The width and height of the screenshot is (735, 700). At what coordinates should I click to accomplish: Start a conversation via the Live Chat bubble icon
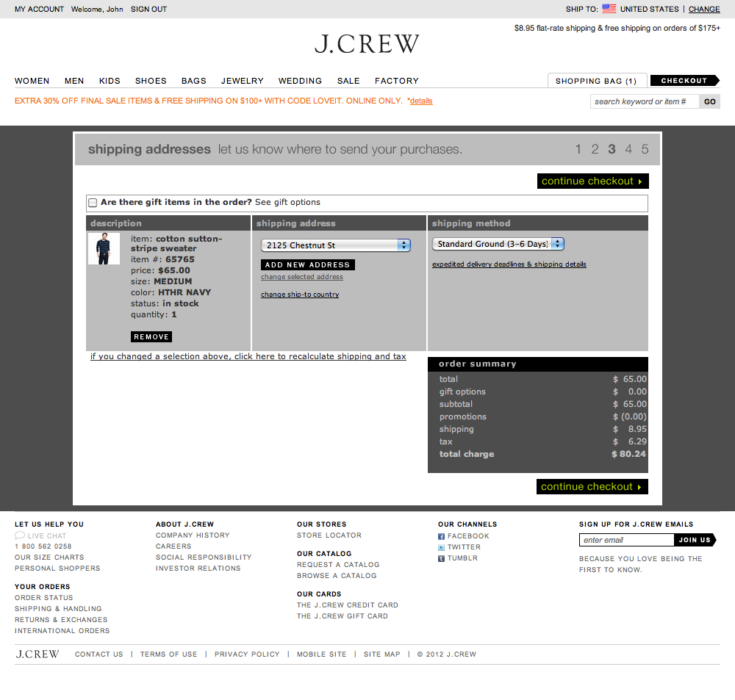[19, 535]
